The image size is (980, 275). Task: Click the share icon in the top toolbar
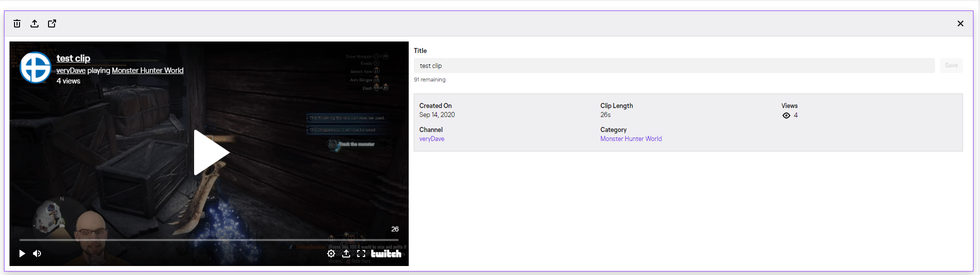35,23
